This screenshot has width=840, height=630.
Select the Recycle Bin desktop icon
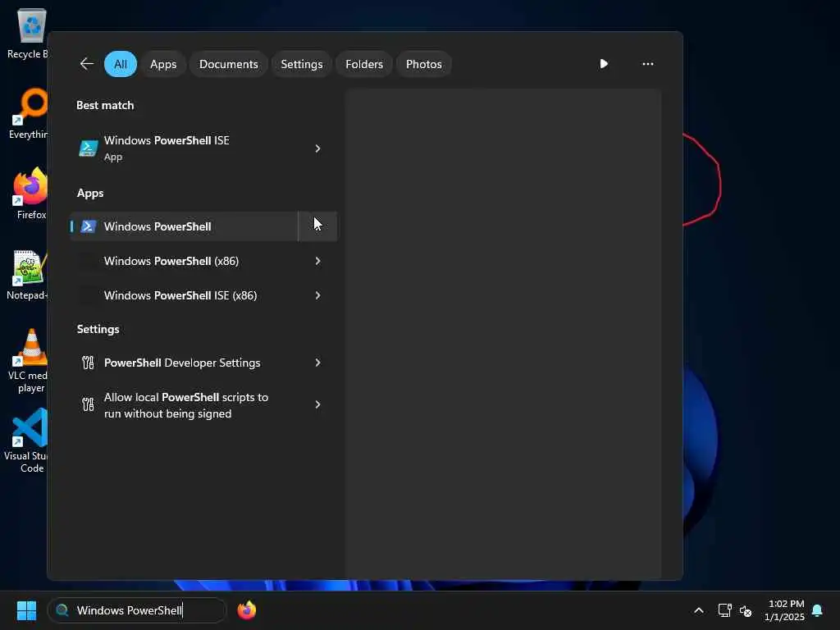coord(29,34)
